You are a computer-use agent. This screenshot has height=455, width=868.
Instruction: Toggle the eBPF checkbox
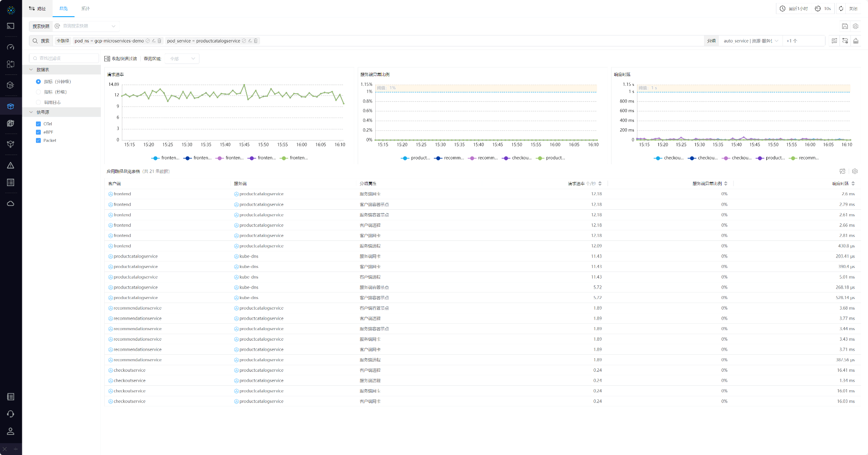pyautogui.click(x=39, y=132)
